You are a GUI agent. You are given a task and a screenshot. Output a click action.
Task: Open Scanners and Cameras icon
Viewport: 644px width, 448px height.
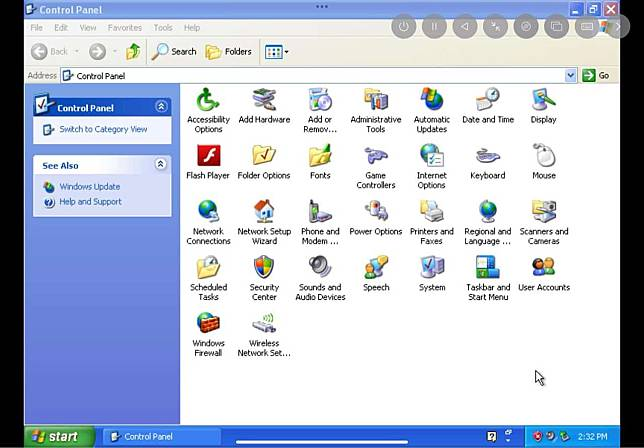coord(544,222)
